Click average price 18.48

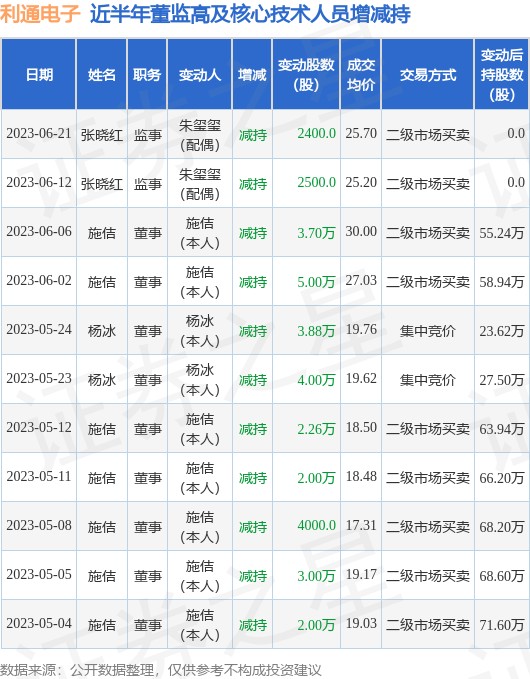[x=361, y=476]
